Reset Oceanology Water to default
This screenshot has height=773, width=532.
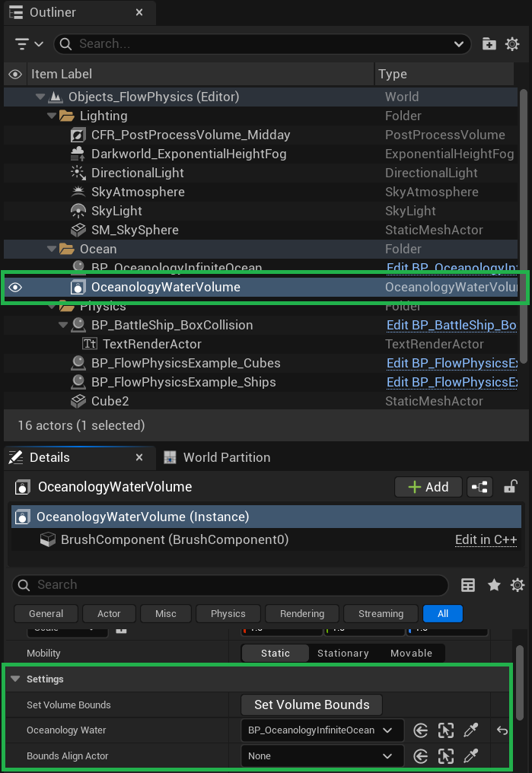pyautogui.click(x=502, y=730)
